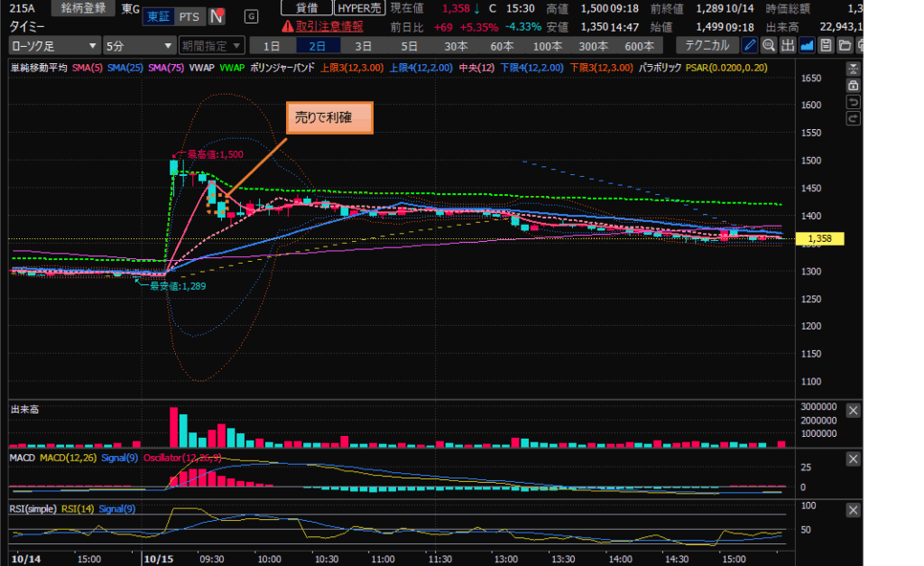Close the MACD indicator panel
The width and height of the screenshot is (924, 566).
[x=854, y=459]
